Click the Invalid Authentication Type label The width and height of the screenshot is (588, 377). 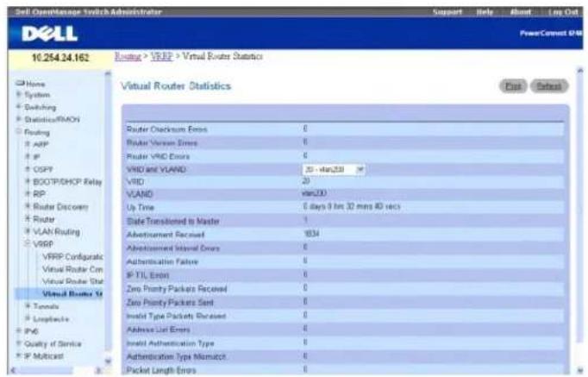click(170, 343)
